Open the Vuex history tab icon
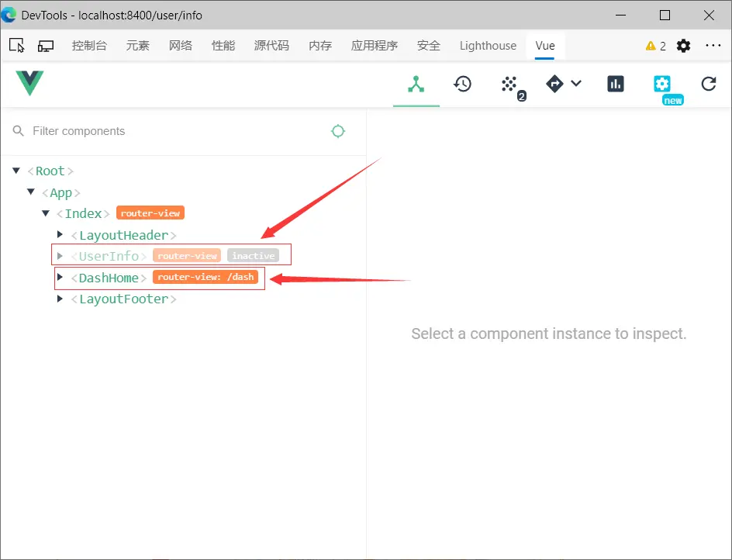This screenshot has width=732, height=560. click(x=463, y=84)
